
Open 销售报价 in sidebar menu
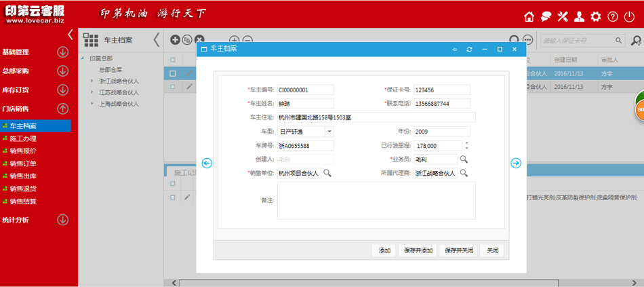point(23,151)
